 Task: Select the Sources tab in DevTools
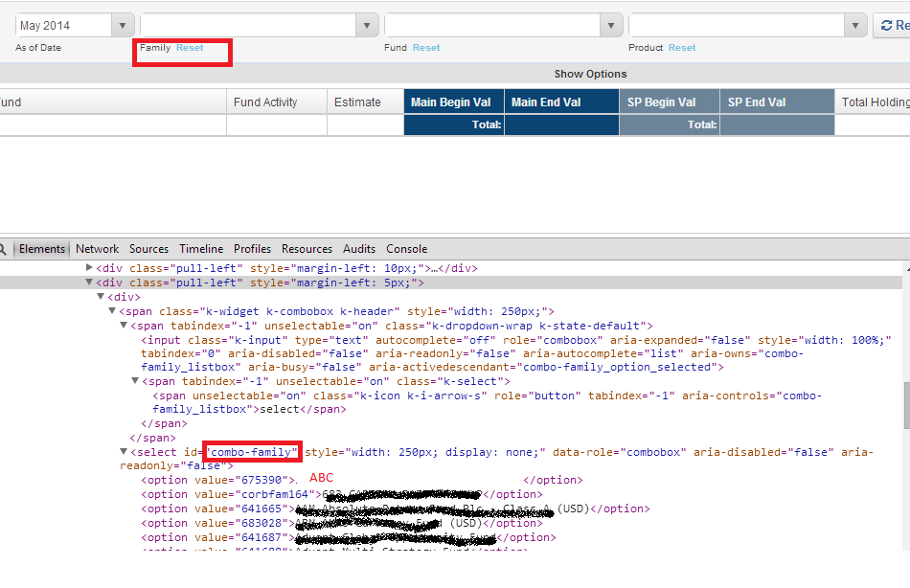148,249
